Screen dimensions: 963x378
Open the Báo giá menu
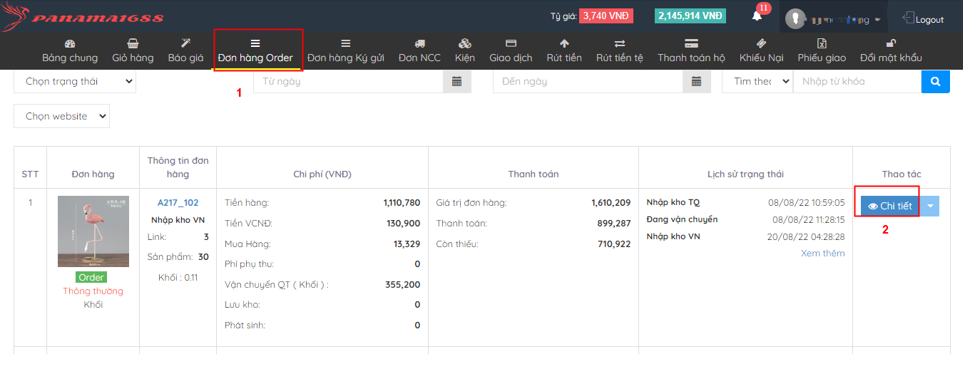(x=185, y=51)
